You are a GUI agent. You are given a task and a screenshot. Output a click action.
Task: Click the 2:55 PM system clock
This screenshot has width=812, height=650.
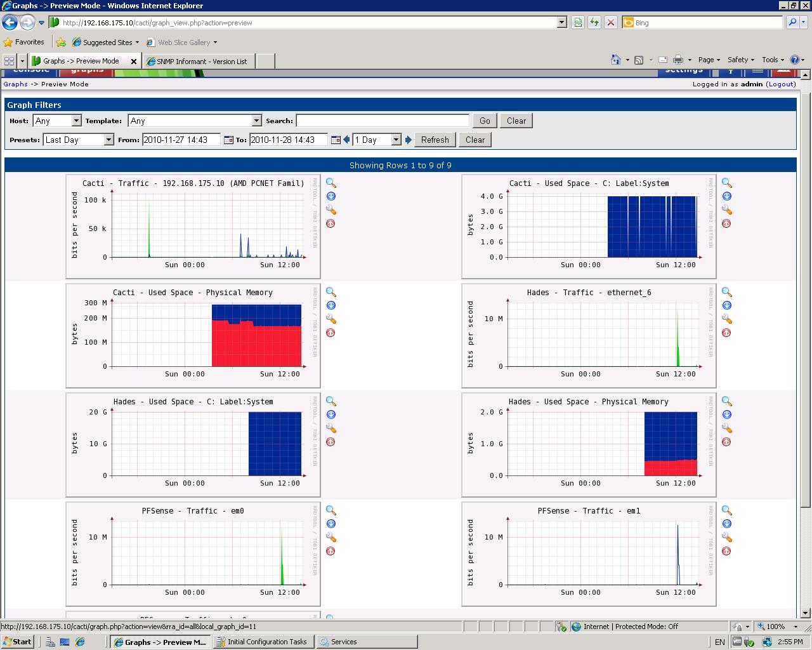pos(790,642)
